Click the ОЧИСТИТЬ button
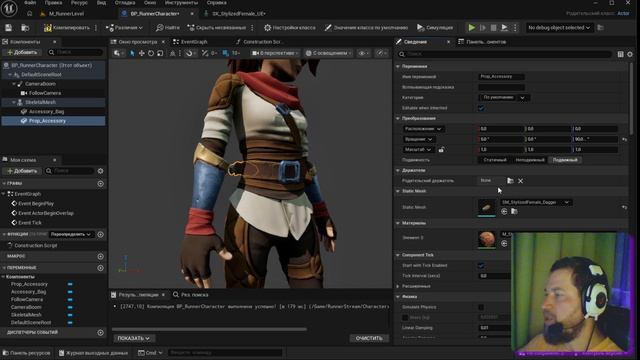 click(369, 338)
